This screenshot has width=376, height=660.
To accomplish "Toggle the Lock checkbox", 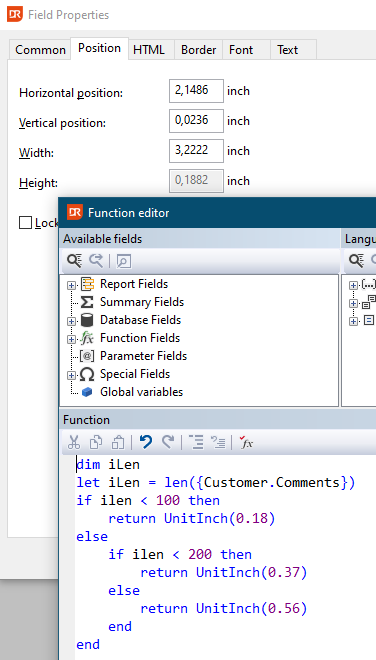I will point(26,223).
